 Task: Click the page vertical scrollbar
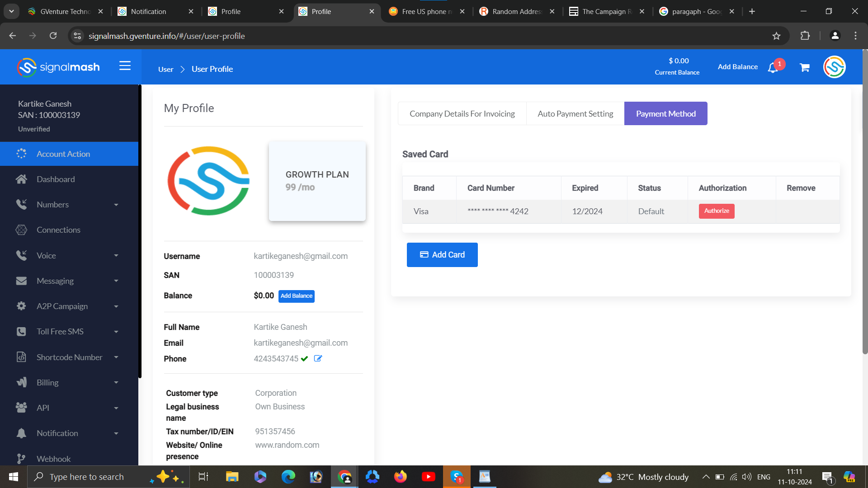(x=865, y=202)
